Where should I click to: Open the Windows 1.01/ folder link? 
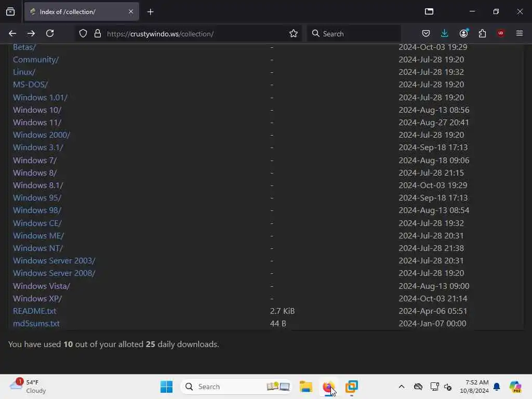click(40, 97)
